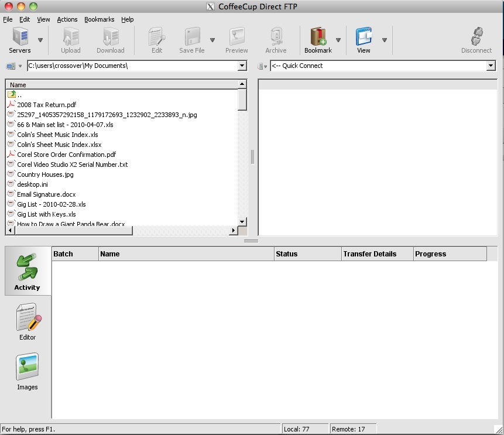The image size is (504, 435).
Task: Open the Actions menu
Action: pyautogui.click(x=67, y=19)
